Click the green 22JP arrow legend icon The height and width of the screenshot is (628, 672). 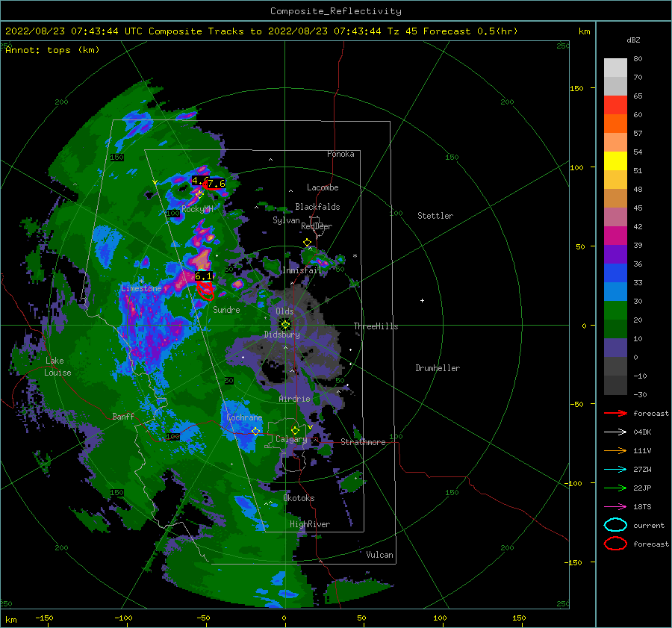tap(615, 488)
